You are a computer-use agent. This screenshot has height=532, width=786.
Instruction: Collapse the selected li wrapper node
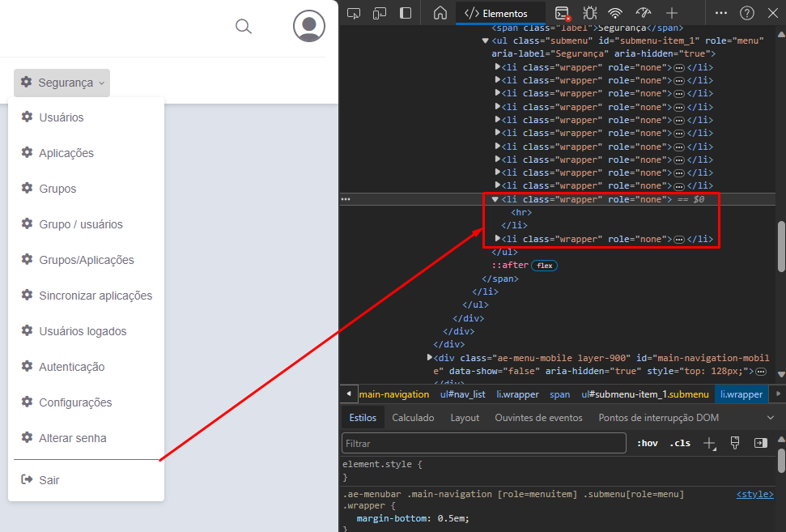pyautogui.click(x=495, y=199)
